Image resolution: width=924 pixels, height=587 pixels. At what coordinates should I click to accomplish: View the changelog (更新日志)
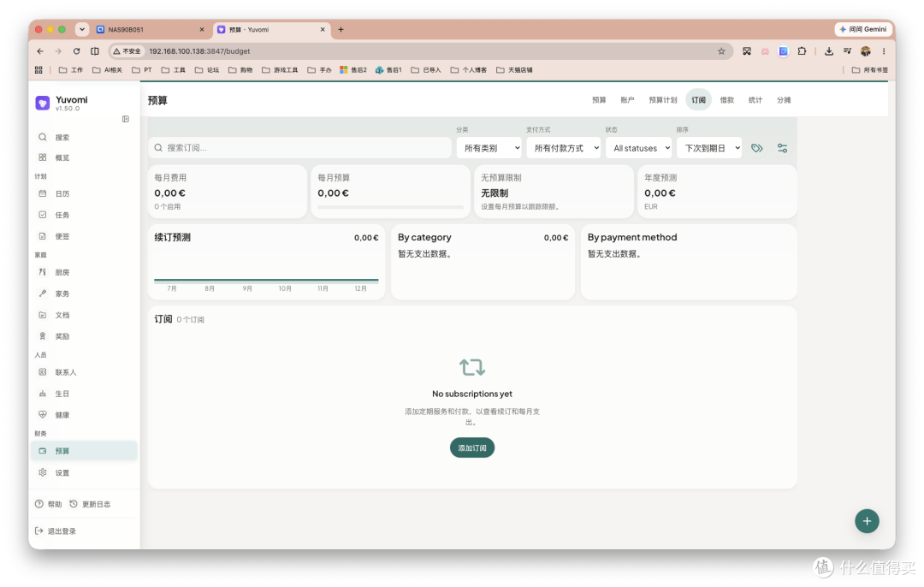click(90, 505)
